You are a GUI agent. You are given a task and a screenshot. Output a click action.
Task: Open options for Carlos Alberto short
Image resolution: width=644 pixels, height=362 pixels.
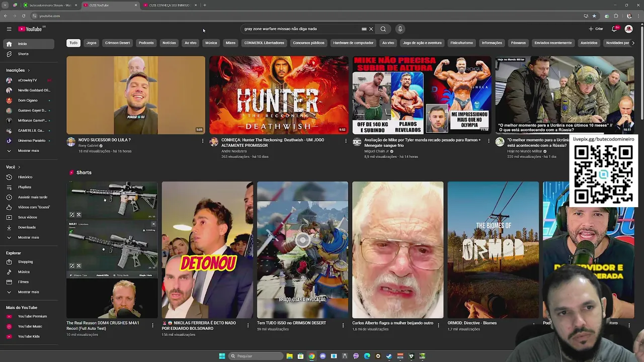pyautogui.click(x=438, y=325)
